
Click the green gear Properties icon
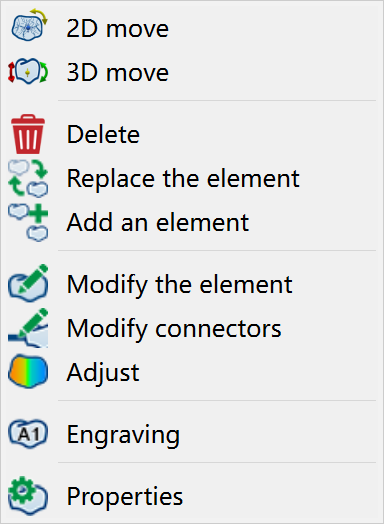click(28, 496)
